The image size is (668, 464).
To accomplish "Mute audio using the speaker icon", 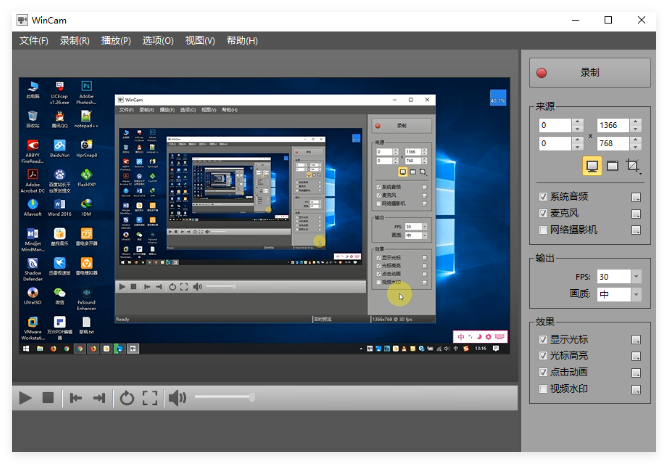I will click(x=177, y=398).
